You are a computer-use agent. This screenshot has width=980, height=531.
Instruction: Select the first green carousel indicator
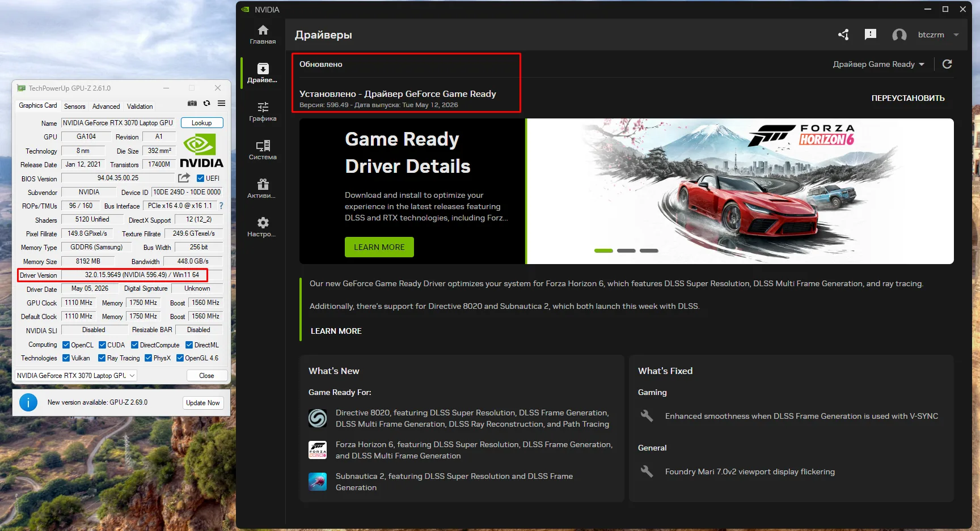click(603, 250)
